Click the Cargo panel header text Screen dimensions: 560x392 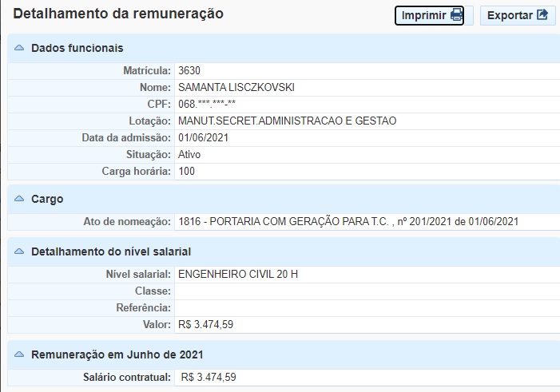coord(47,199)
